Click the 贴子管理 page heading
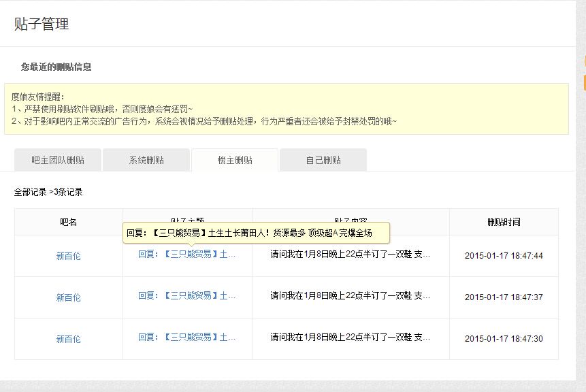Image resolution: width=586 pixels, height=392 pixels. [42, 24]
